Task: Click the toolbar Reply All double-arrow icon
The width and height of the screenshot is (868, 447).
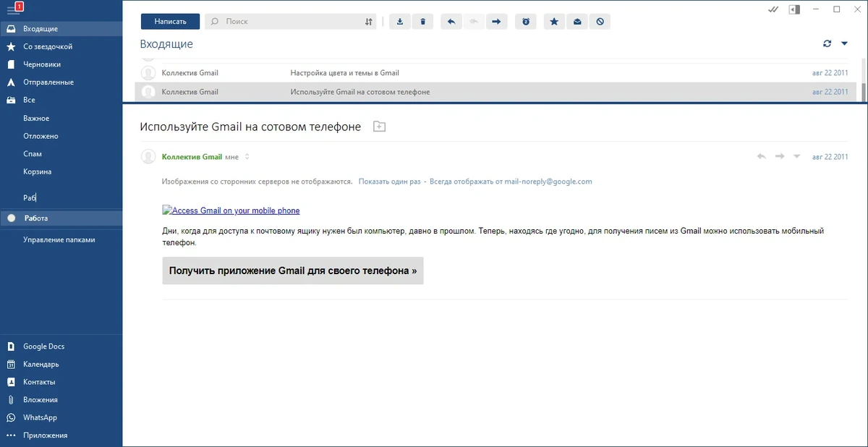Action: [474, 22]
